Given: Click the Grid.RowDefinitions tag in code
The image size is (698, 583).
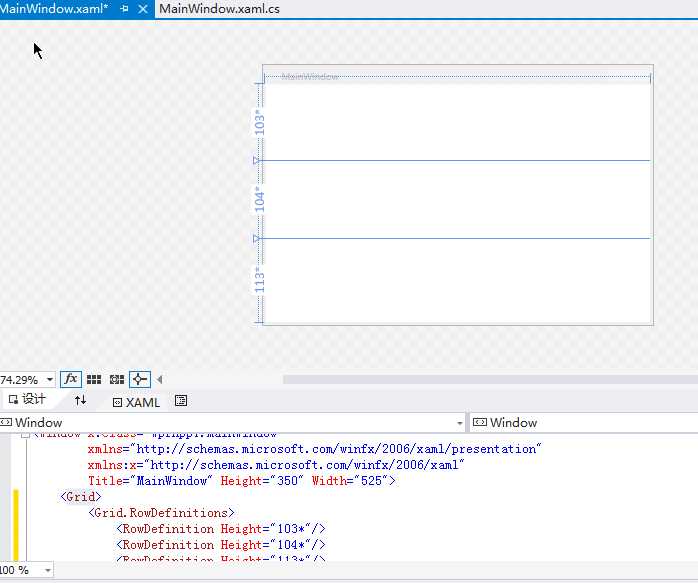Looking at the screenshot, I should [x=161, y=513].
